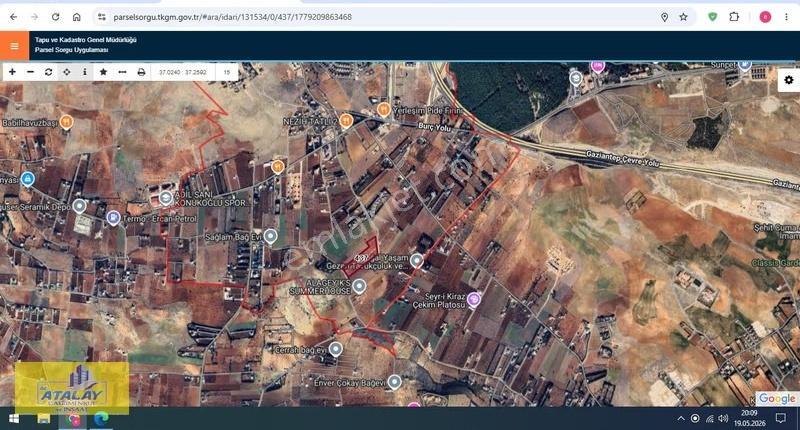
Task: Click the zoom level value 15
Action: coord(227,72)
